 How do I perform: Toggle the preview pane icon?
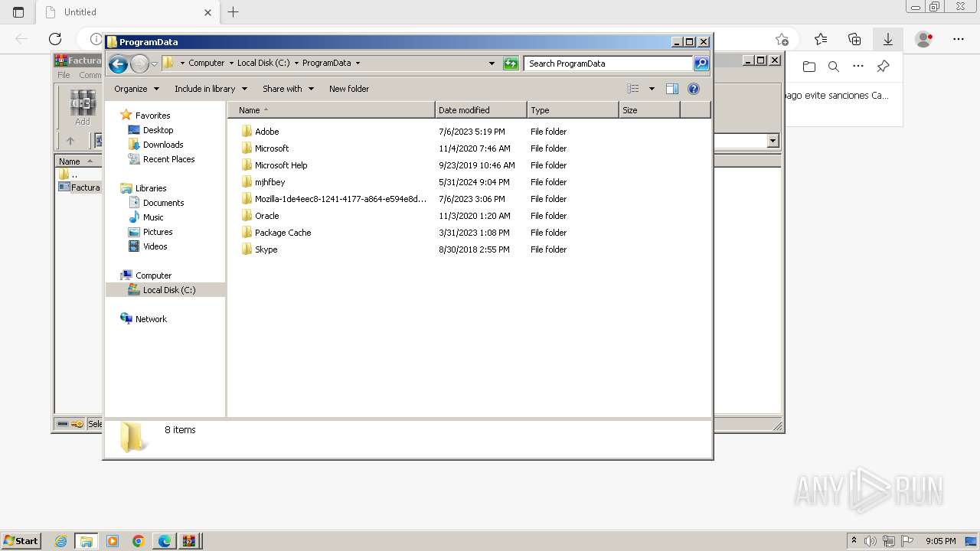(672, 89)
